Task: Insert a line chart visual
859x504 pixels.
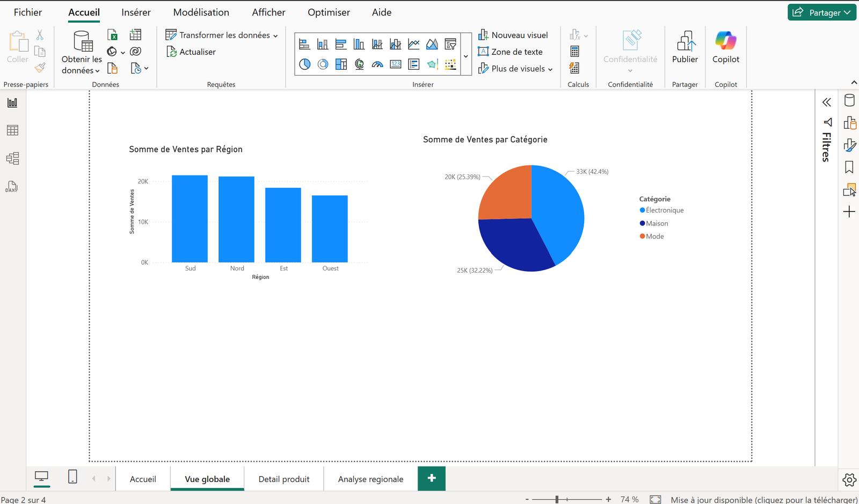Action: 414,44
